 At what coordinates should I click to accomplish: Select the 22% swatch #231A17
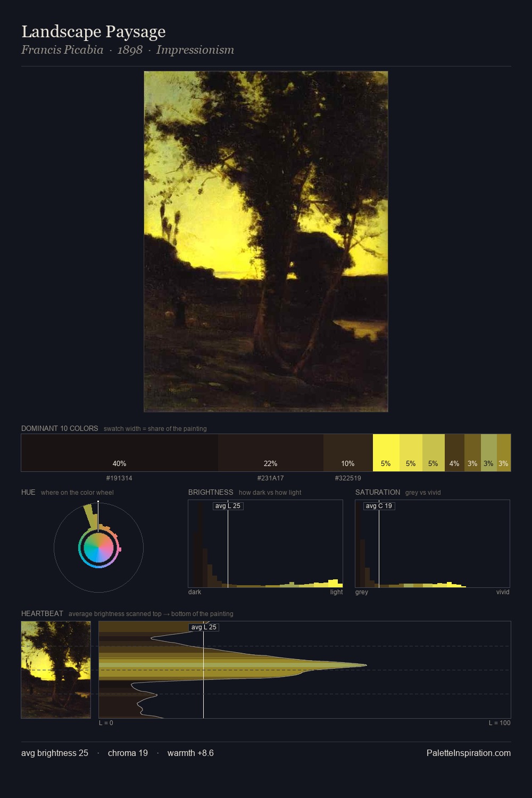pos(271,453)
